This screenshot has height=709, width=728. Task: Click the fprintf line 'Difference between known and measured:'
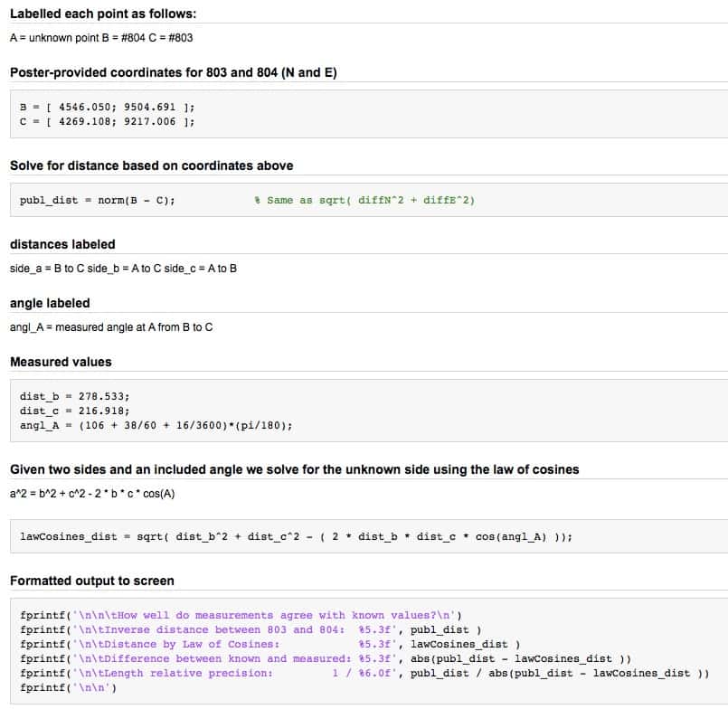click(326, 658)
